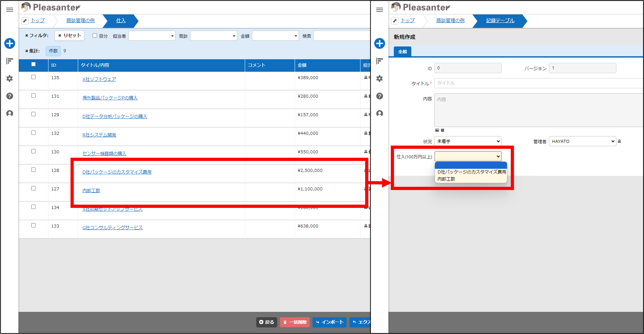644x334 pixels.
Task: Open user account icon in right window sidebar
Action: point(380,114)
